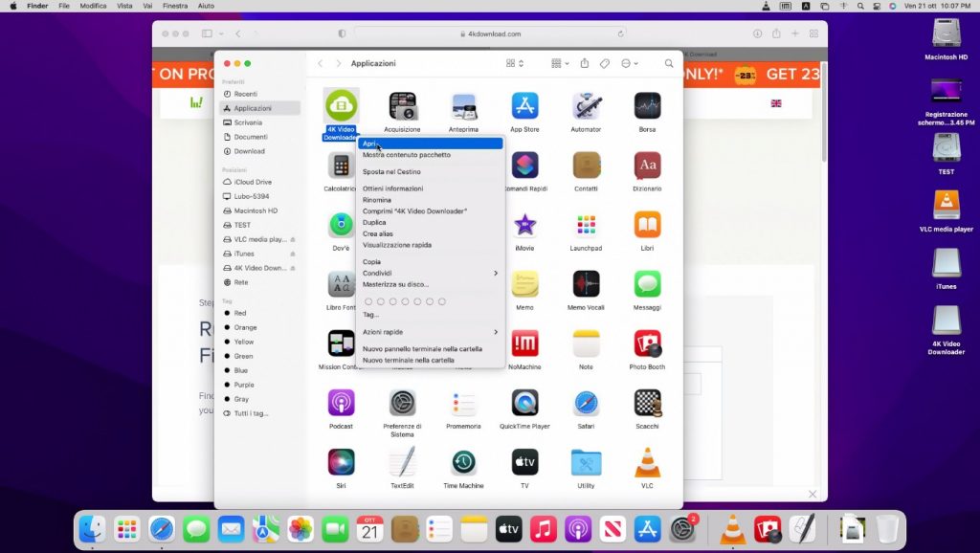Image resolution: width=980 pixels, height=553 pixels.
Task: Expand the Azioni rapide submenu
Action: [430, 332]
